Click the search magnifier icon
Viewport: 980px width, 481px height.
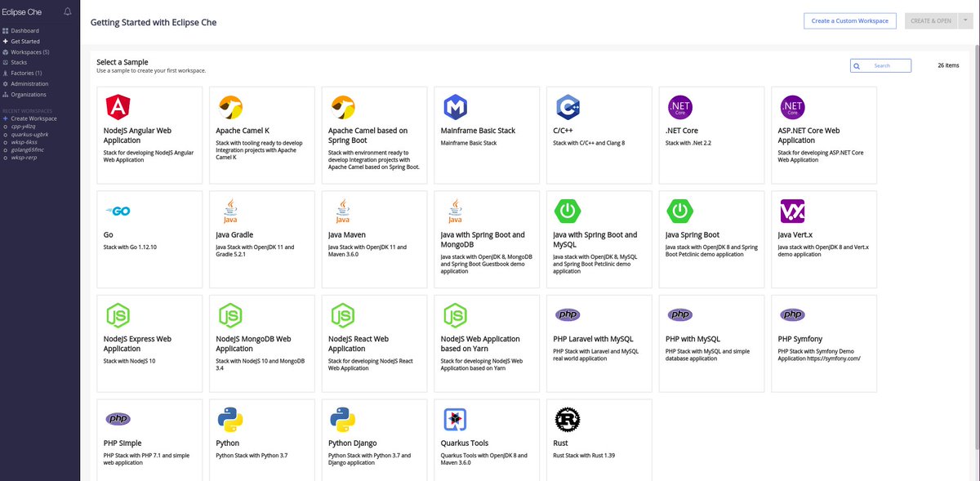coord(857,65)
